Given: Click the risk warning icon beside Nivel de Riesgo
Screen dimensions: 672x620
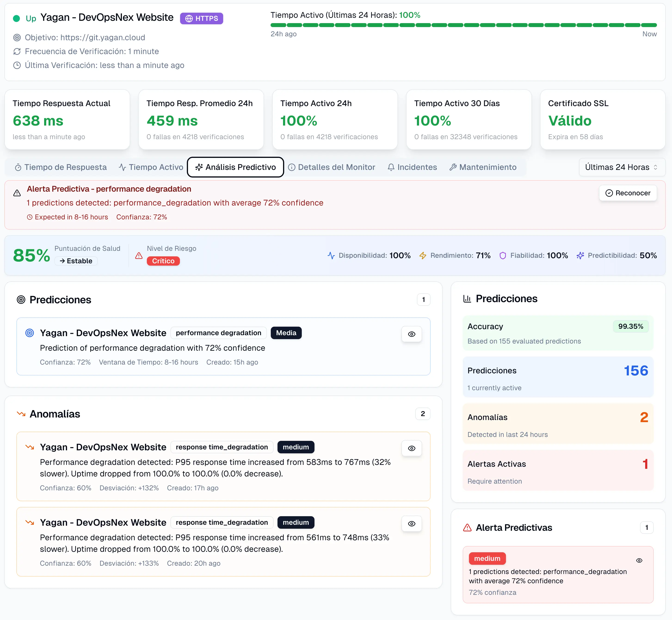Looking at the screenshot, I should (139, 256).
